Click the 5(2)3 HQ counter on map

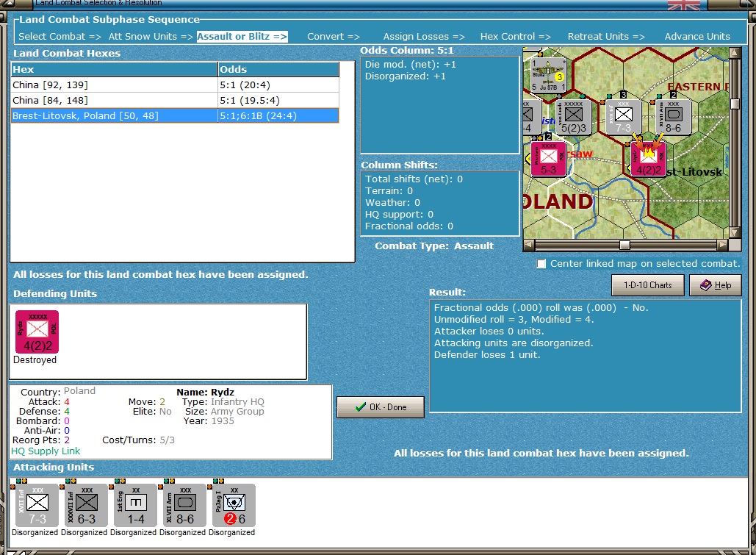point(574,117)
